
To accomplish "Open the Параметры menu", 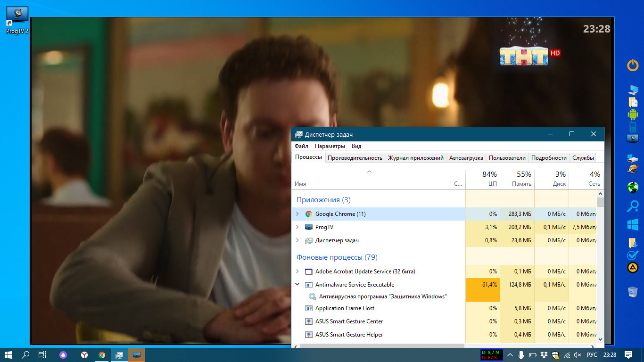I will point(330,146).
